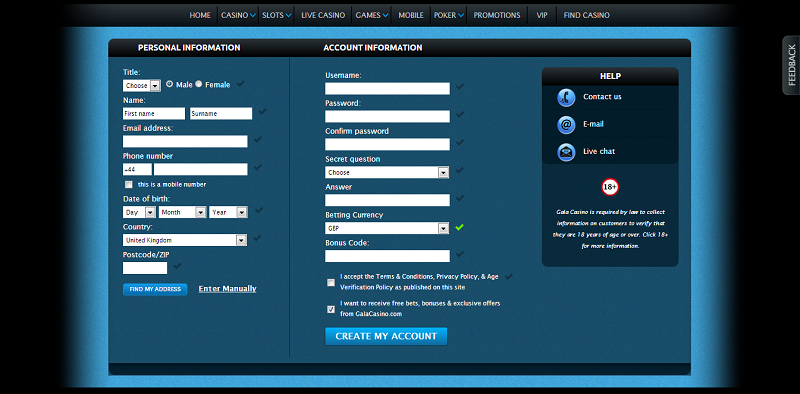Open Live chat envelope icon
Viewport: 800px width, 394px height.
566,152
